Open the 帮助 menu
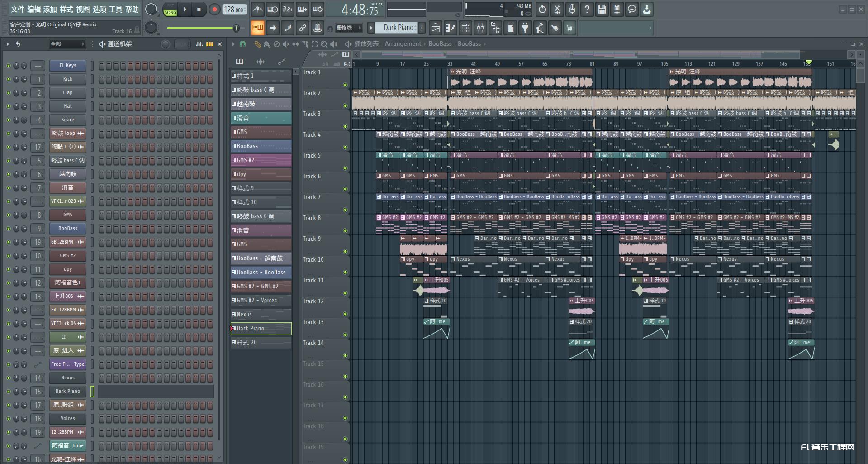 click(132, 9)
